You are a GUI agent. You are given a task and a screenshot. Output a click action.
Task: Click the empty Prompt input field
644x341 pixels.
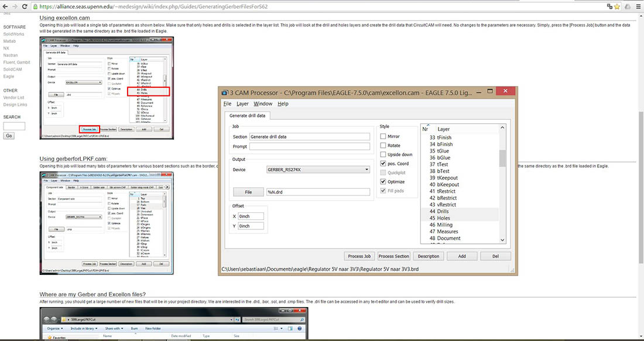tap(310, 146)
